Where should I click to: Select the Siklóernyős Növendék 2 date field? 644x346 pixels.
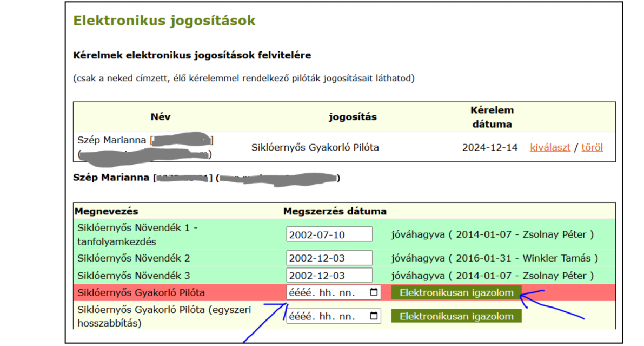click(x=329, y=258)
